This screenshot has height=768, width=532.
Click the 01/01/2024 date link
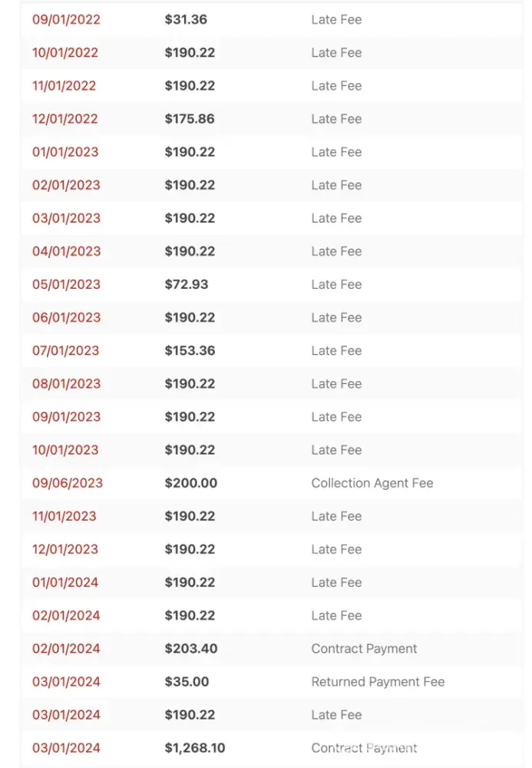[65, 582]
